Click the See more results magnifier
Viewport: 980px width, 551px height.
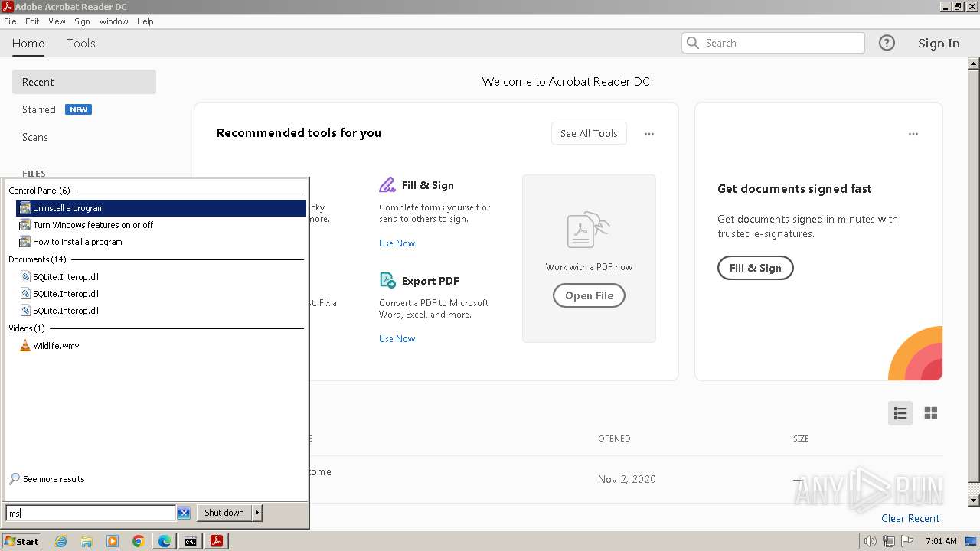pyautogui.click(x=15, y=479)
